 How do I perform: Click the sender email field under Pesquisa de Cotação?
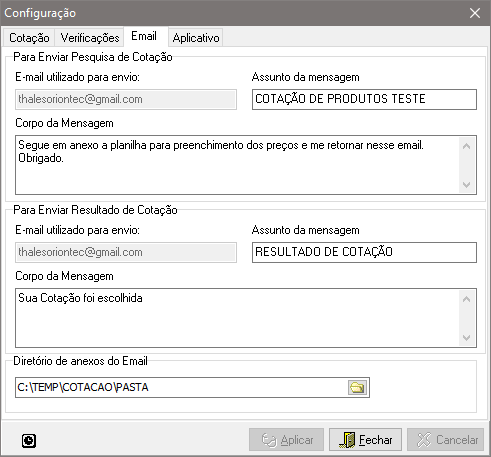(126, 99)
